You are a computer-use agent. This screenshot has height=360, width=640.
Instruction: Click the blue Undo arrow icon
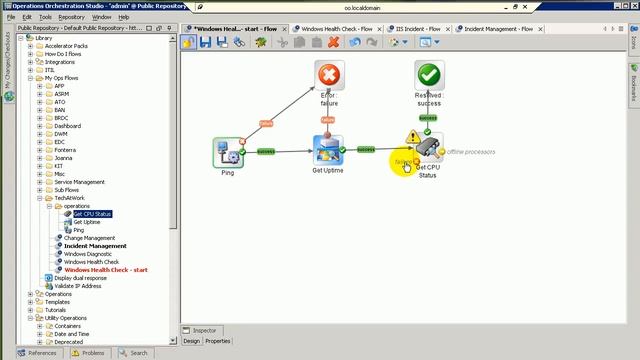coord(355,42)
